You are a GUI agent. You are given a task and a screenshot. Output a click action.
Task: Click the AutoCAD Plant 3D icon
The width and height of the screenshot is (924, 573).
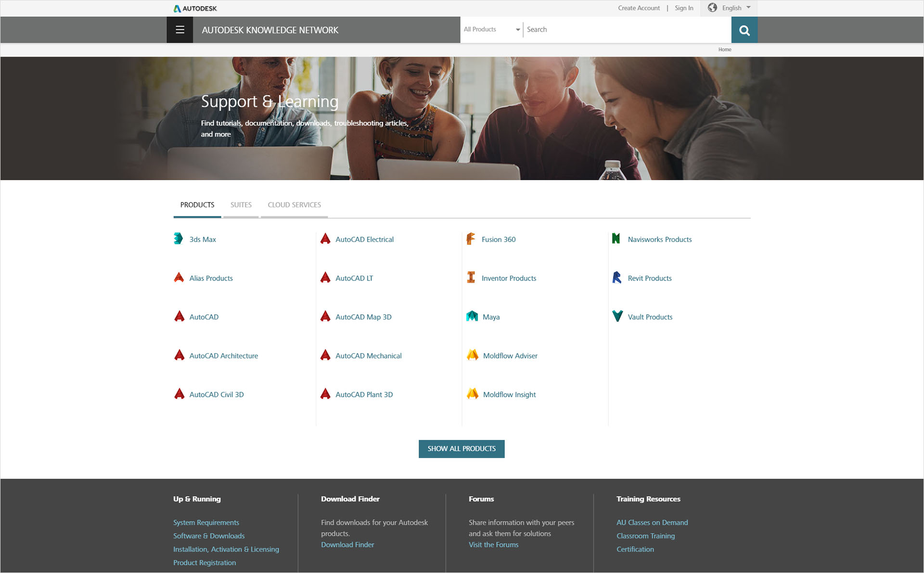325,394
